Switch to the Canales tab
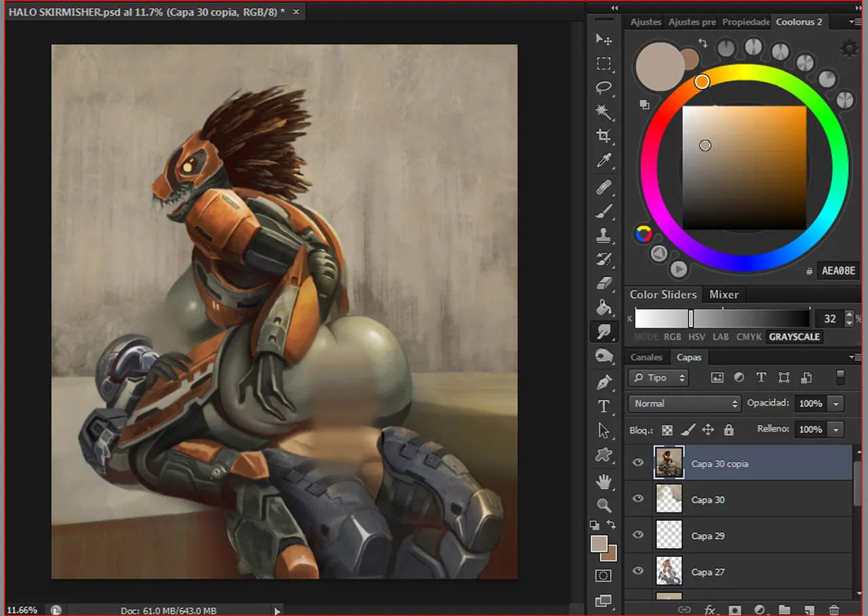The width and height of the screenshot is (868, 616). click(646, 357)
